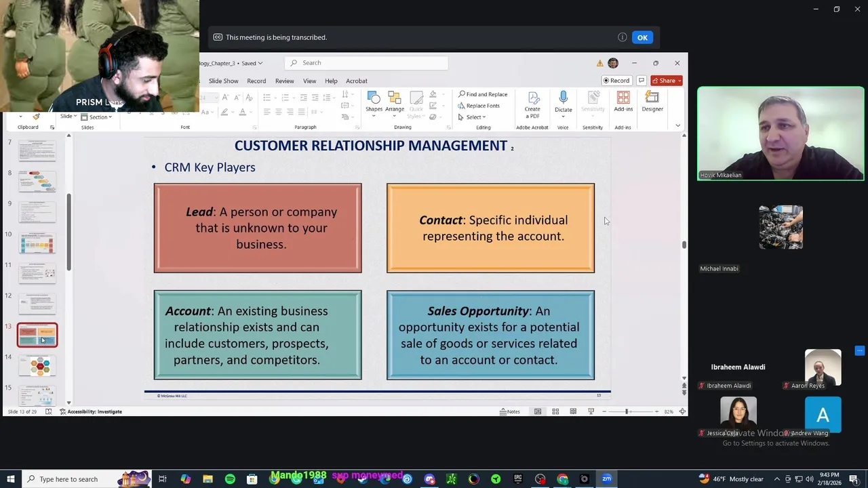This screenshot has width=868, height=488.
Task: Click the font color A icon
Action: (242, 112)
